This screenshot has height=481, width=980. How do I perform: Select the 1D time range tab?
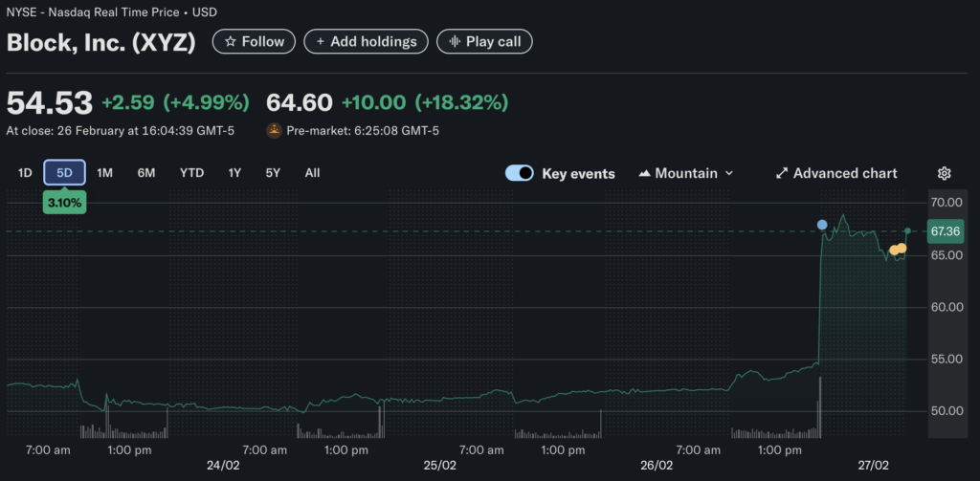(25, 173)
